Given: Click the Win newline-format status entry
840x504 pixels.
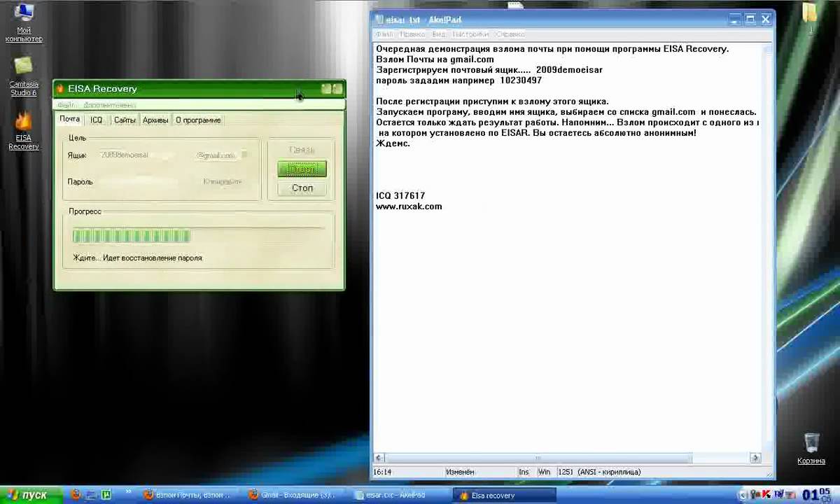Looking at the screenshot, I should [544, 472].
